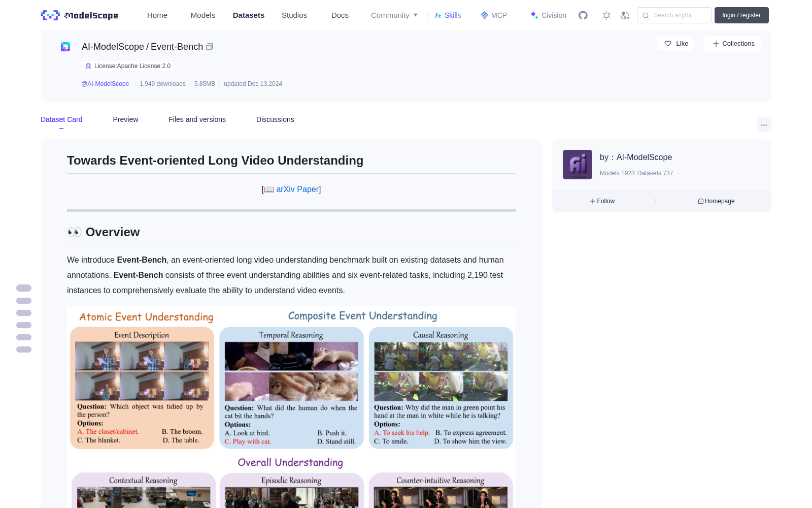Image resolution: width=812 pixels, height=508 pixels.
Task: Click the "Towards Event-oriented Long Video Understanding" heading
Action: [215, 161]
